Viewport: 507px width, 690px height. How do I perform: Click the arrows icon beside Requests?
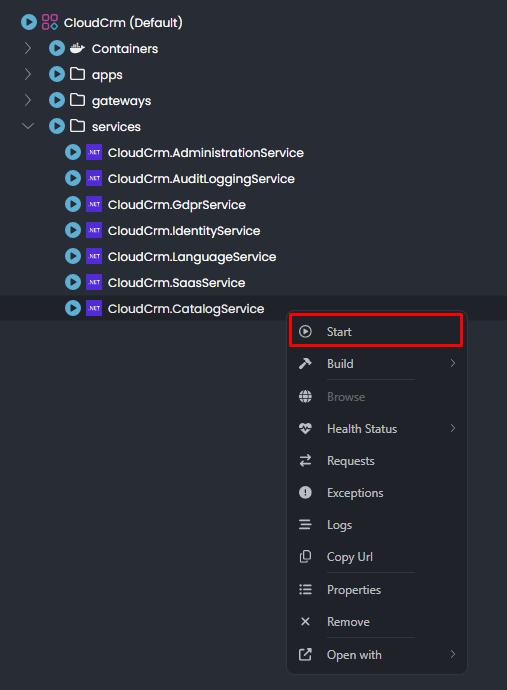point(305,461)
